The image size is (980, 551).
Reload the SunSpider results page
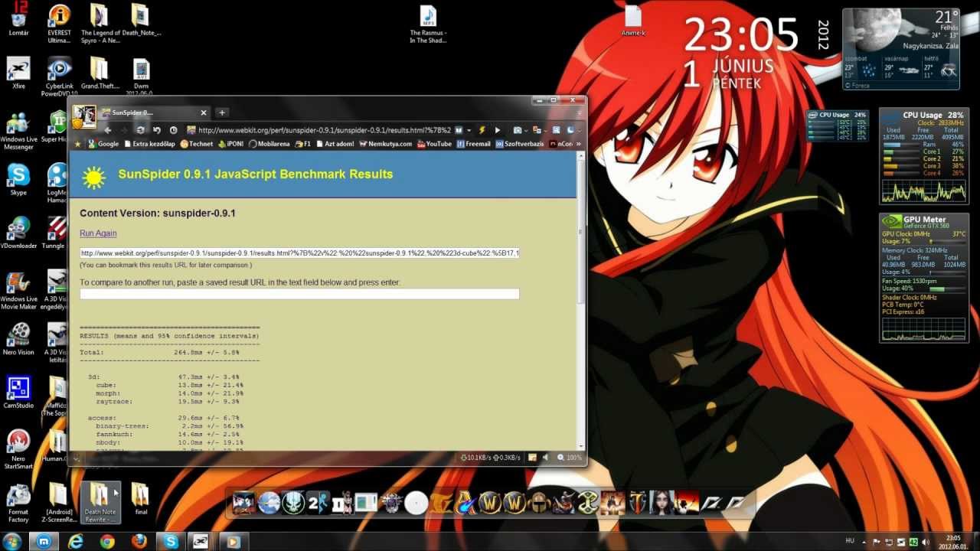pos(140,130)
